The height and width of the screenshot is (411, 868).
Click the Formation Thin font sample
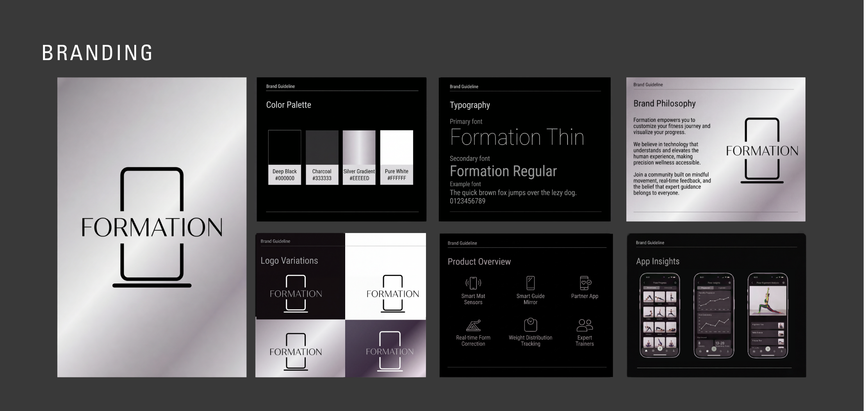coord(517,137)
